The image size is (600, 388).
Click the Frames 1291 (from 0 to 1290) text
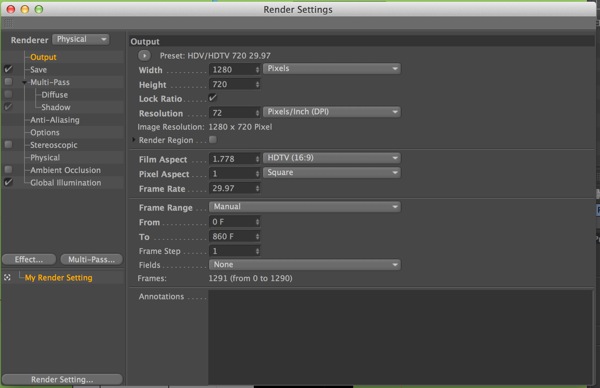tap(250, 278)
